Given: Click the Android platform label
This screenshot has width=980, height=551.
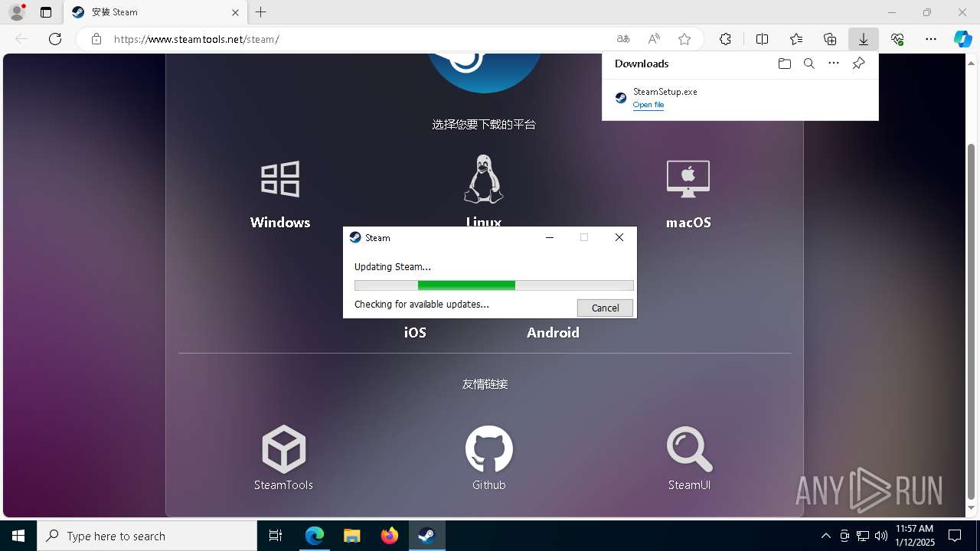Looking at the screenshot, I should tap(553, 333).
